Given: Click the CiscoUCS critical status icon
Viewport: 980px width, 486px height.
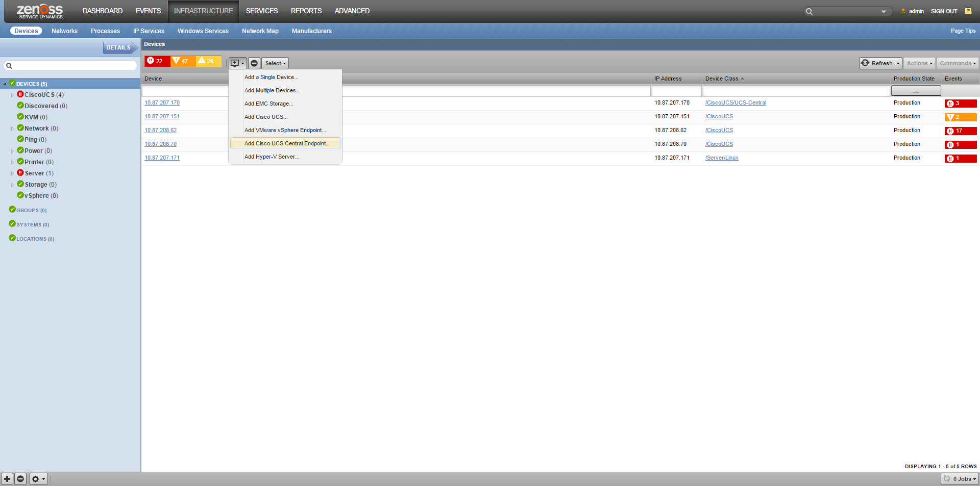Looking at the screenshot, I should tap(20, 94).
